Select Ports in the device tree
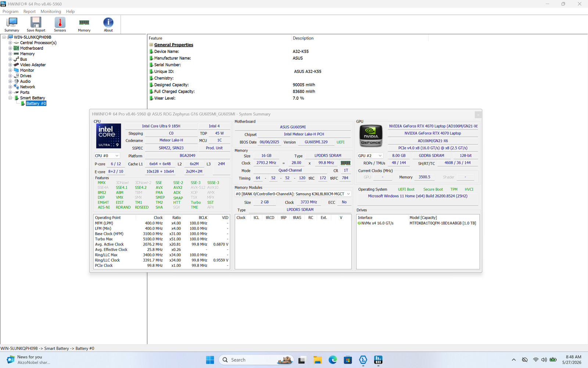 point(25,92)
